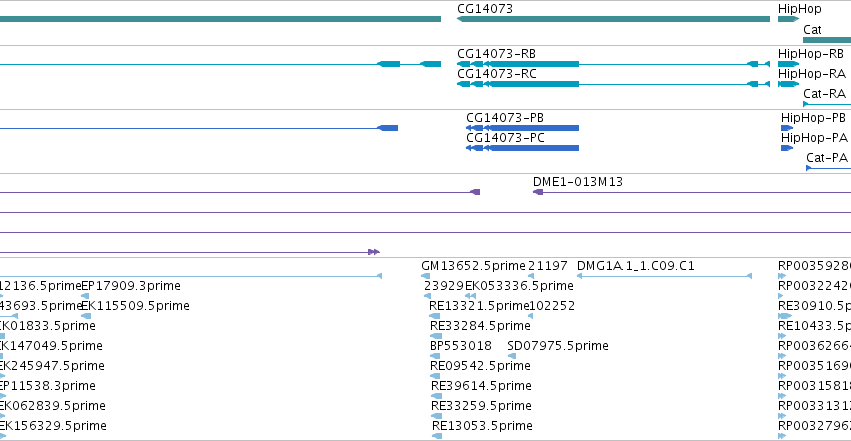
Task: Select EK053336.5prime EST
Action: 471,296
